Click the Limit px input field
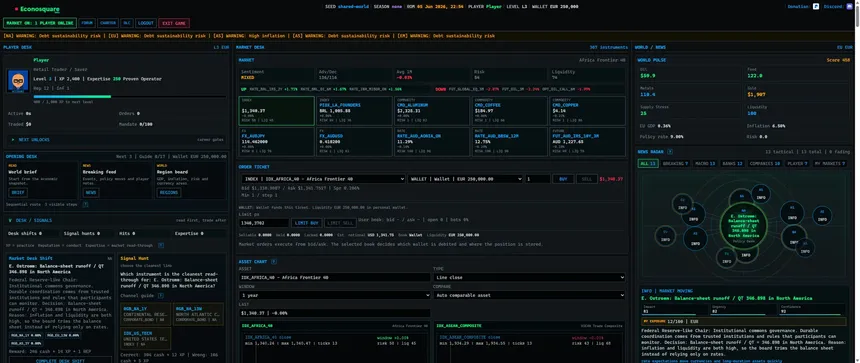Image resolution: width=860 pixels, height=363 pixels. coord(264,223)
